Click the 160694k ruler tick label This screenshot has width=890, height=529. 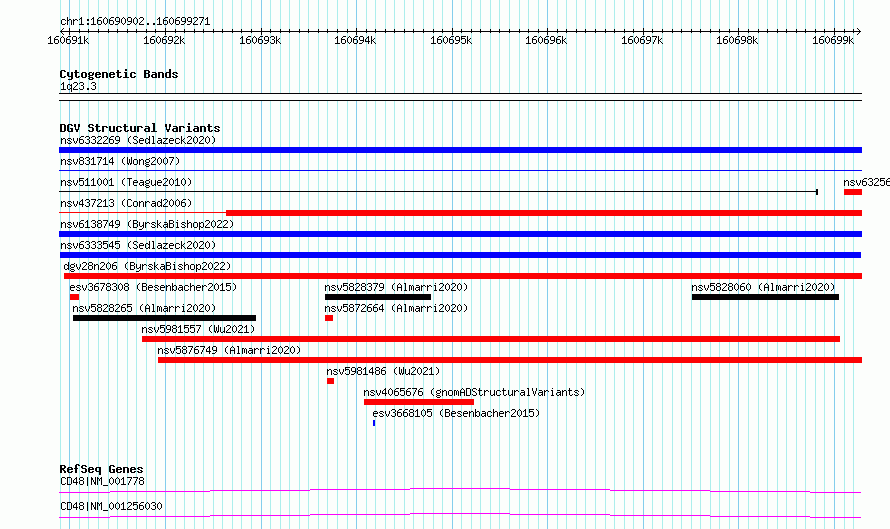point(355,40)
